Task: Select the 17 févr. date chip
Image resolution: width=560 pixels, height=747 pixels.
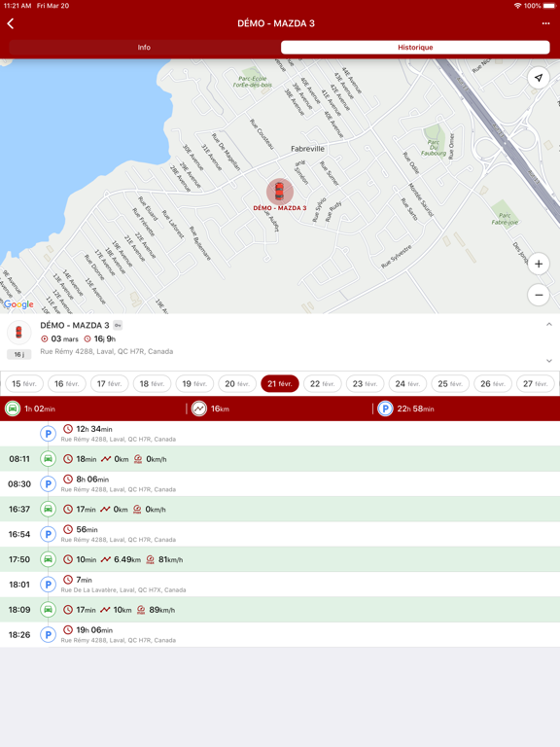Action: [110, 383]
